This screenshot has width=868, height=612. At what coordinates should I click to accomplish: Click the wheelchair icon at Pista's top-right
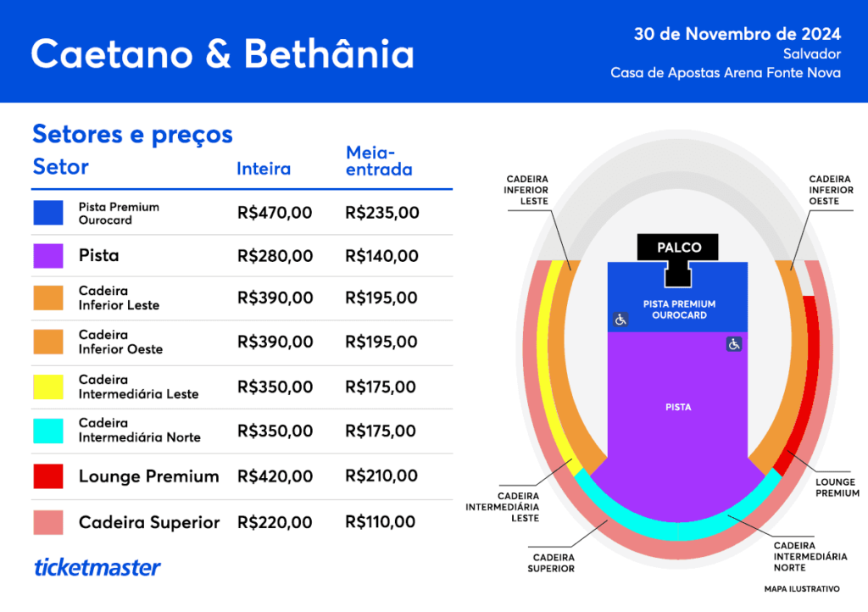click(x=734, y=344)
